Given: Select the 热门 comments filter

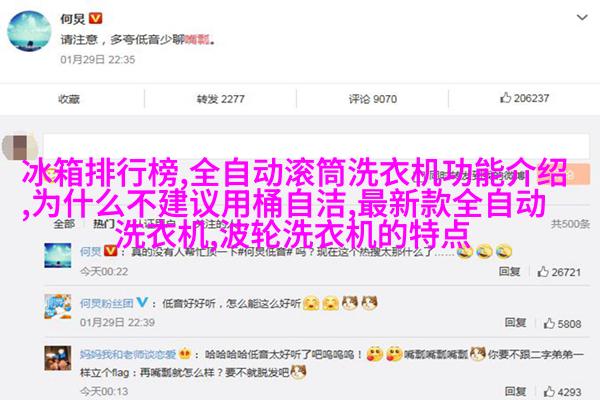Looking at the screenshot, I should coord(104,224).
